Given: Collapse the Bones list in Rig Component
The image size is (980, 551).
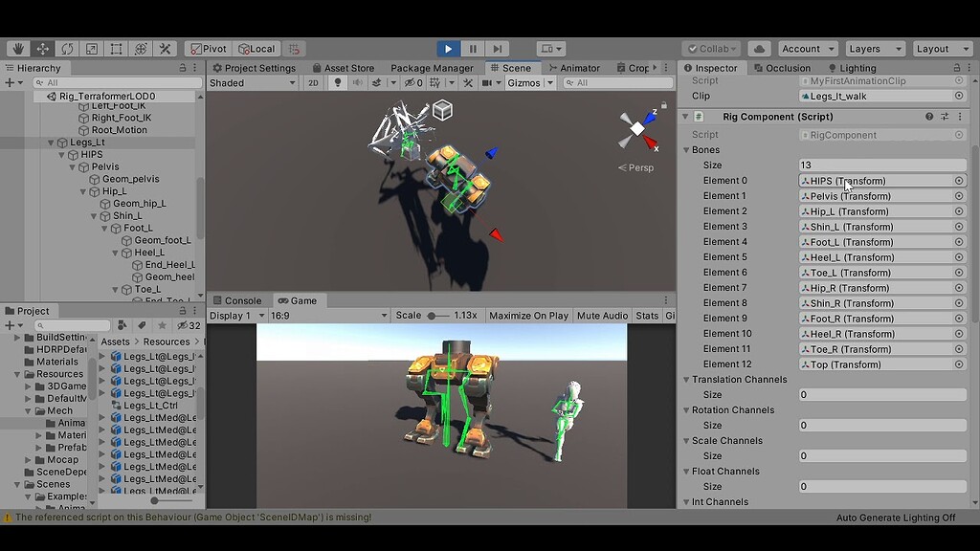Looking at the screenshot, I should (x=687, y=149).
